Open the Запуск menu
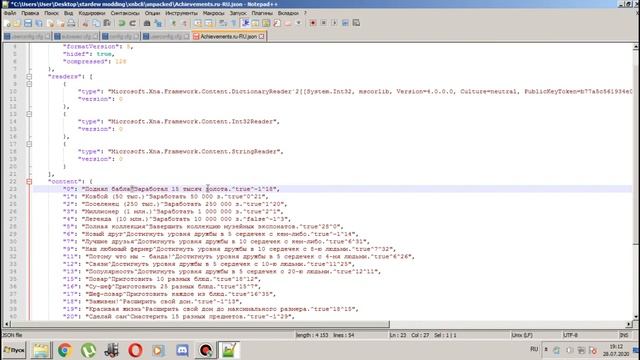The height and width of the screenshot is (360, 640). point(238,13)
